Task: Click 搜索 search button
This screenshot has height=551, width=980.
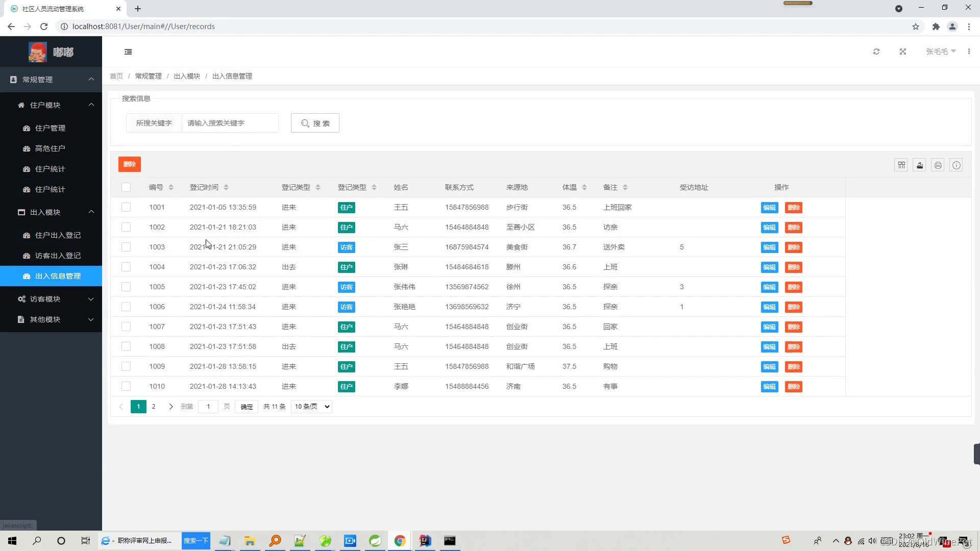Action: (315, 123)
